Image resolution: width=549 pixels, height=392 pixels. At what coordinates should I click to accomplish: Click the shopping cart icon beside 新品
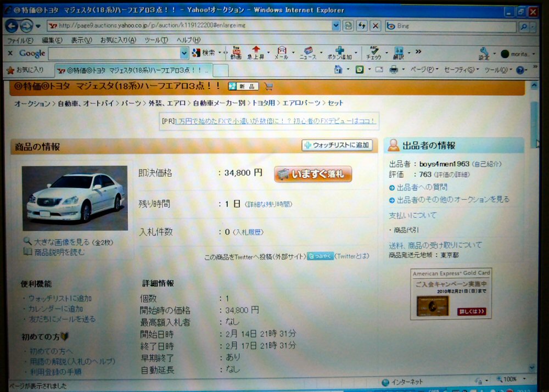(x=268, y=86)
